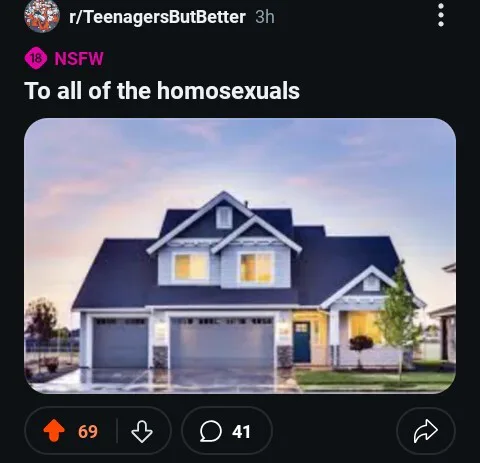Open the house image in full view

click(240, 256)
